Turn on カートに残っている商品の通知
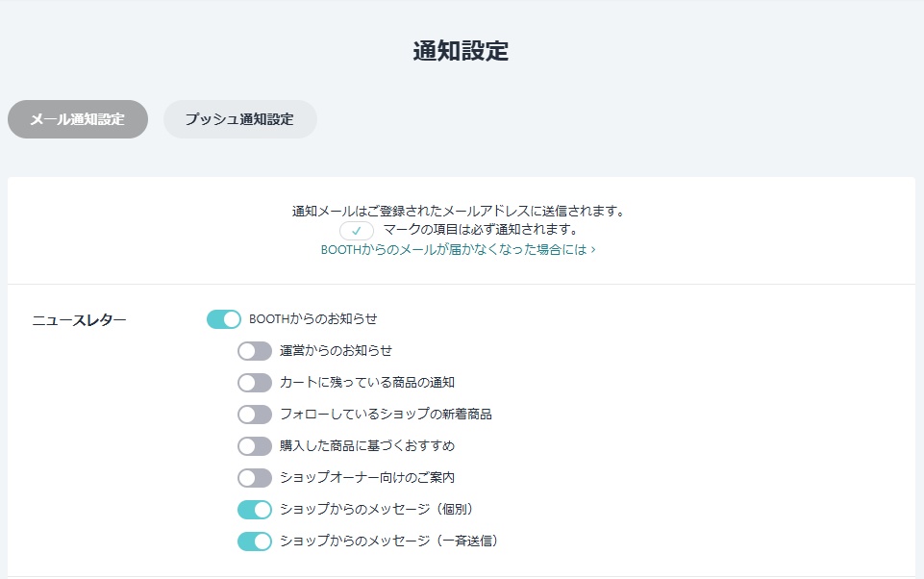Screen dimensions: 924x579 [254, 382]
